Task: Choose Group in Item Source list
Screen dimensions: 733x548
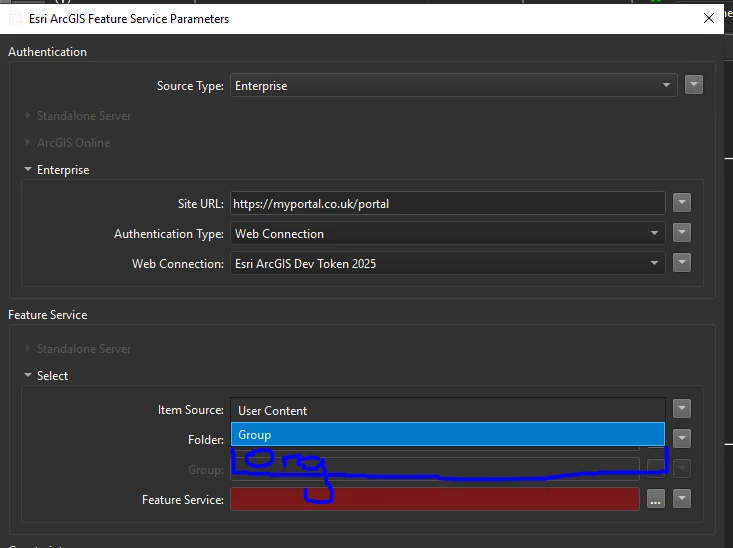Action: (447, 434)
